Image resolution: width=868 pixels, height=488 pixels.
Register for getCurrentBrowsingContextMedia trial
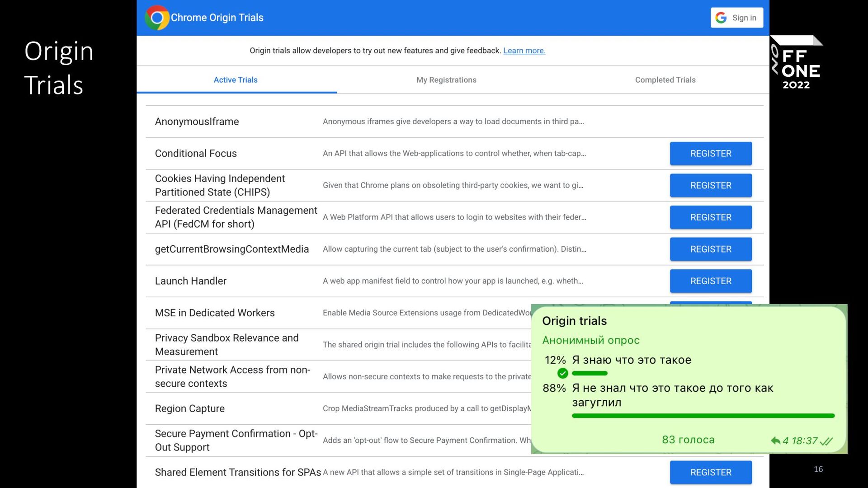click(x=711, y=249)
